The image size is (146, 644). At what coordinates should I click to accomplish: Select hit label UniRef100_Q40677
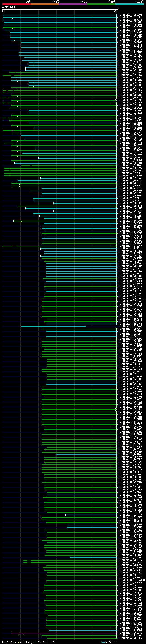[131, 50]
